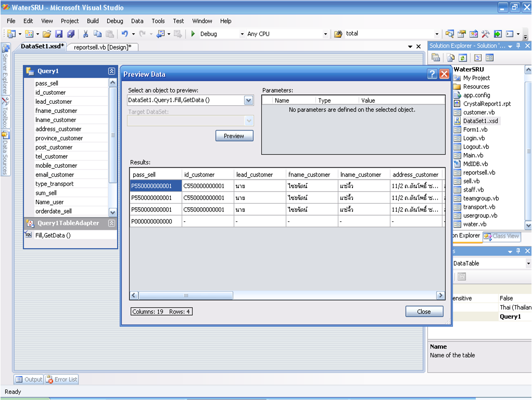Open the Object Browser toolbar icon
The height and width of the screenshot is (400, 532).
click(x=474, y=34)
